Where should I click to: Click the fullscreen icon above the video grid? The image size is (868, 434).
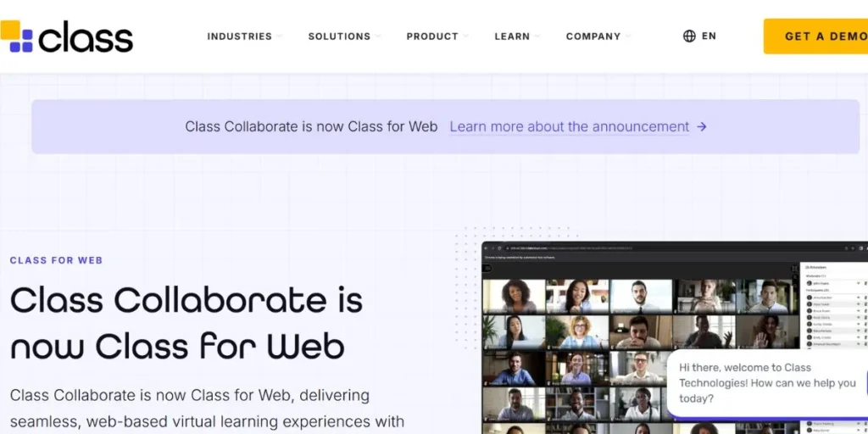pos(793,268)
